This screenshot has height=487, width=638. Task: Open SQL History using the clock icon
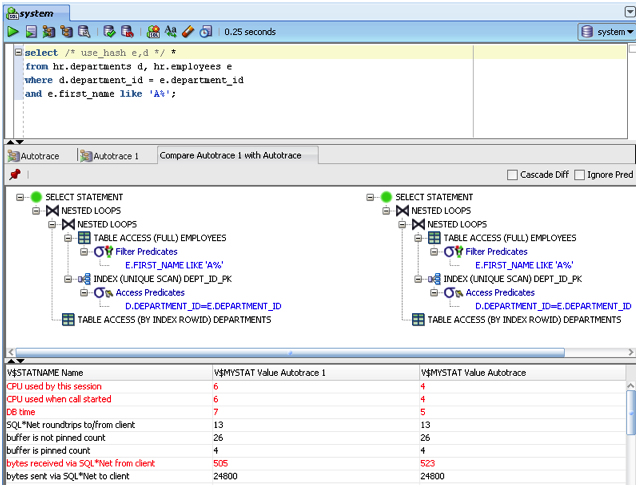click(x=206, y=32)
